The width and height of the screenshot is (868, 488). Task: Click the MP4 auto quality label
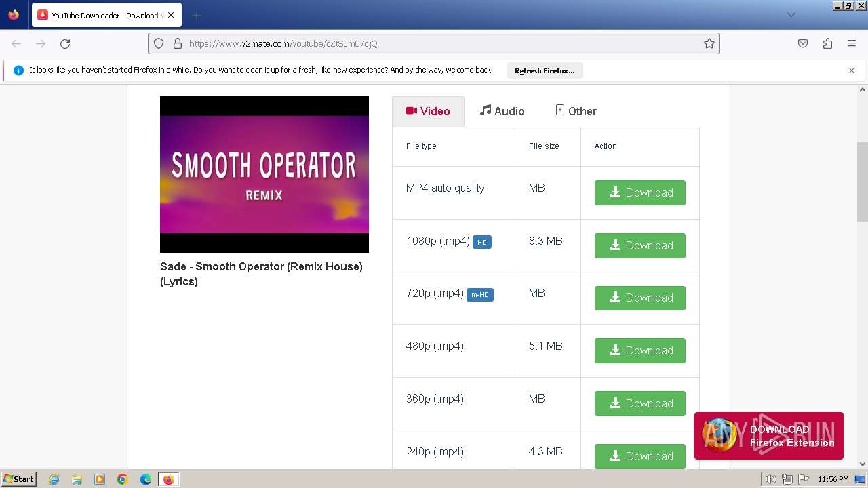tap(445, 188)
